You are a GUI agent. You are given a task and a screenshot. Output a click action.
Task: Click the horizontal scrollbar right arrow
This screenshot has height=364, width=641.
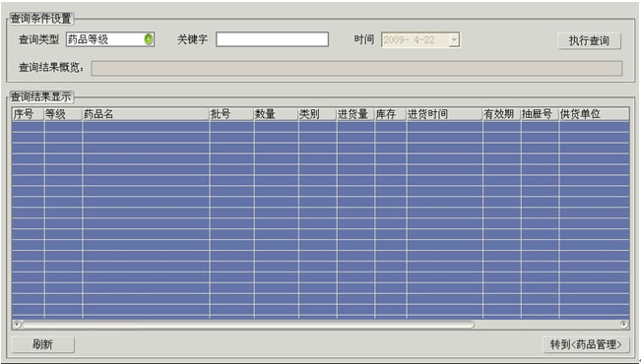pos(624,325)
